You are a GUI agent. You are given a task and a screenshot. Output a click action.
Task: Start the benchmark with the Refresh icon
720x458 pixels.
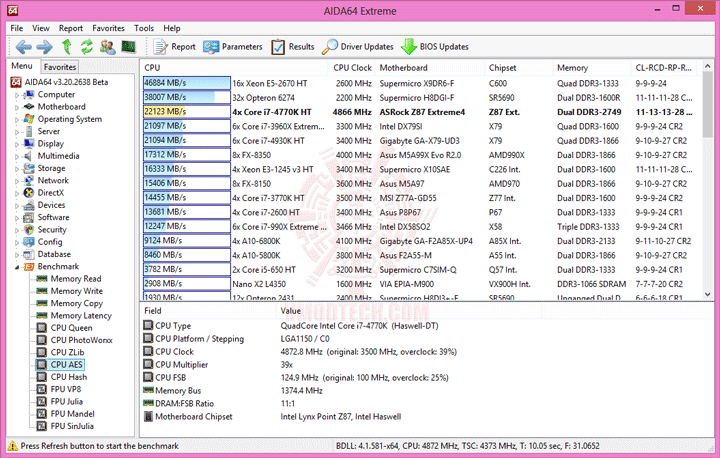[x=87, y=46]
